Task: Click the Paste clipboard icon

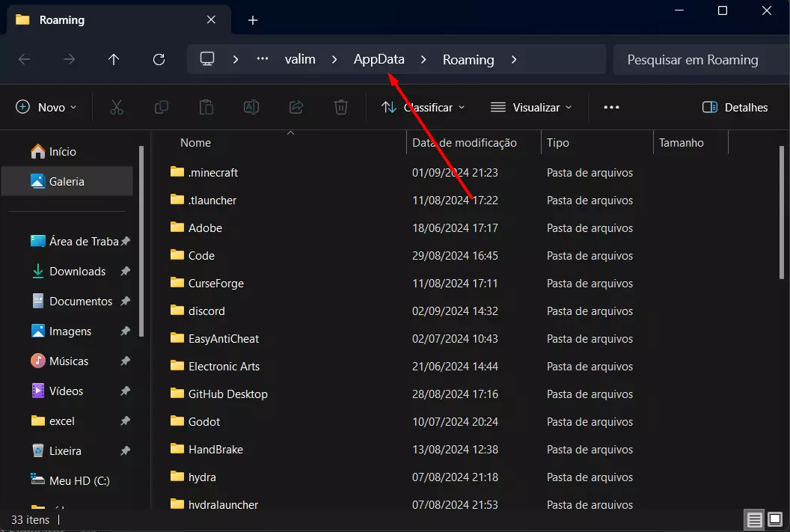Action: click(x=206, y=107)
